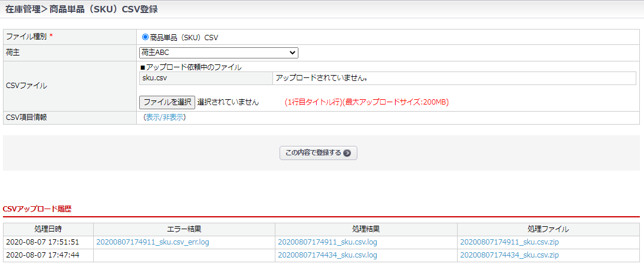The height and width of the screenshot is (267, 644).
Task: Click the ファイルを選択 button
Action: tap(167, 102)
